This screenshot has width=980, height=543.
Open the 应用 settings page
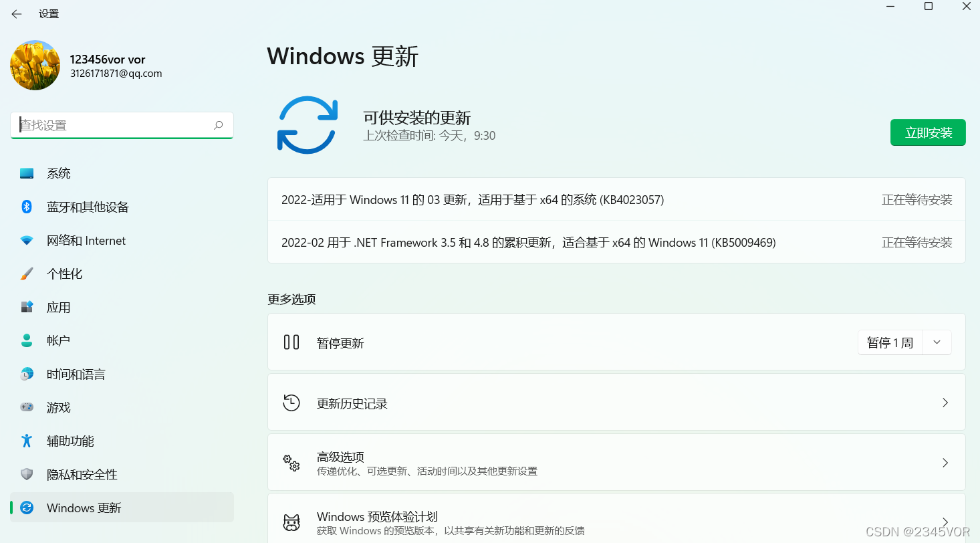(122, 307)
